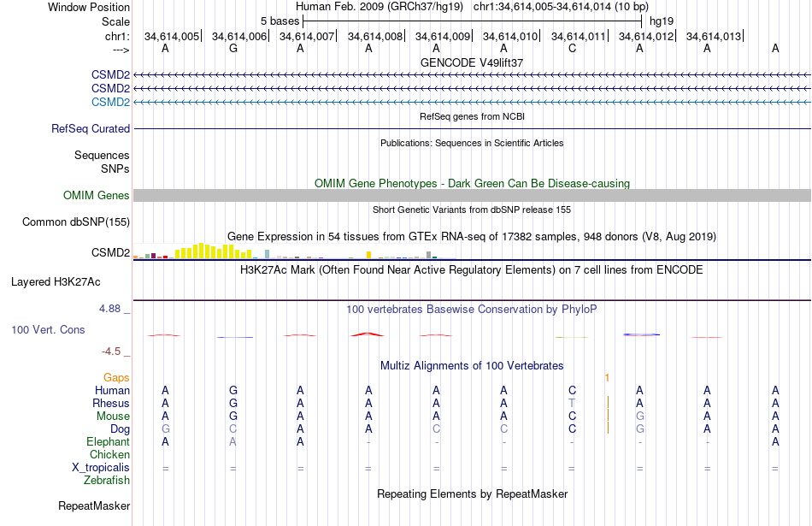This screenshot has width=812, height=526.
Task: Click the Mouse species label
Action: (113, 417)
